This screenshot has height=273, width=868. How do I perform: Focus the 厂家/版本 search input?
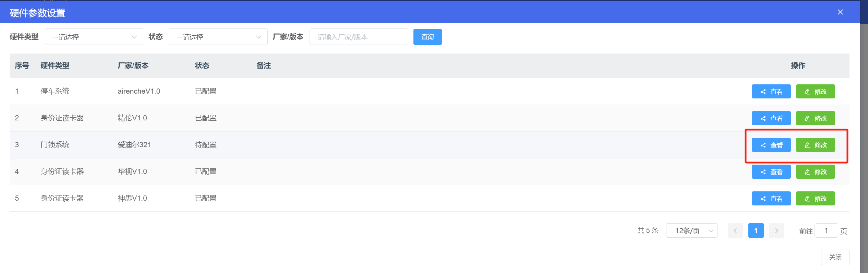click(x=359, y=37)
